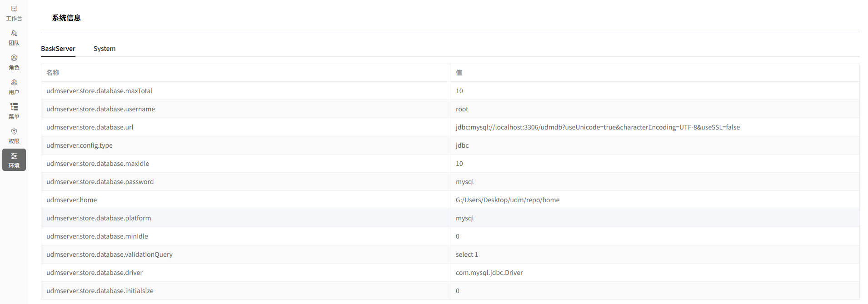Click the root username value
868x304 pixels.
coord(462,109)
